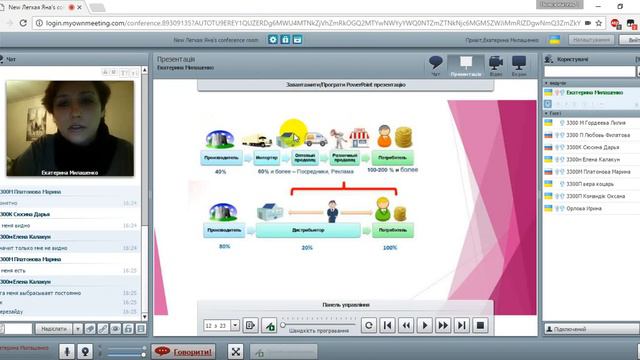
Task: Switch to the Чат view tab
Action: click(x=436, y=66)
